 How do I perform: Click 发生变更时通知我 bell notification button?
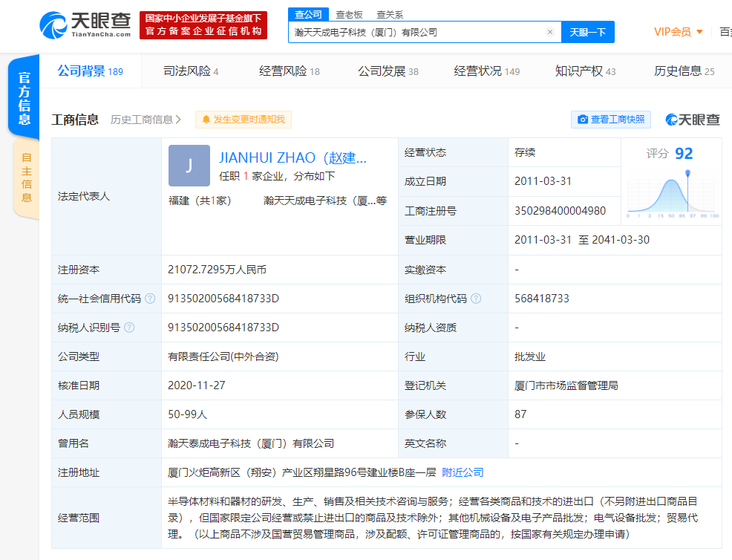[244, 120]
